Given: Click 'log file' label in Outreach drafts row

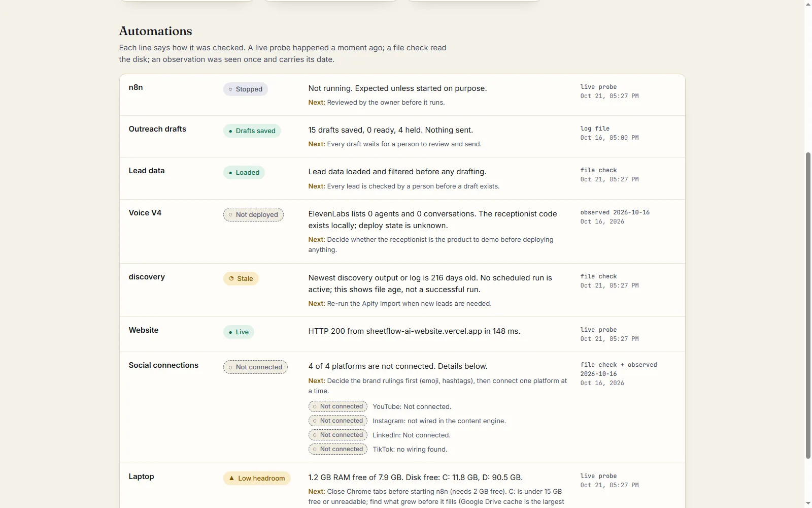Looking at the screenshot, I should 595,129.
